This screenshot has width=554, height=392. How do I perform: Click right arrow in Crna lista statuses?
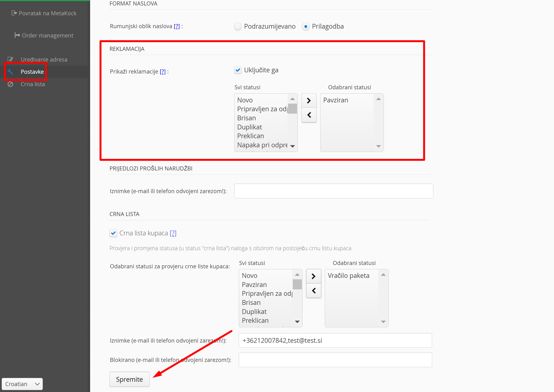point(313,276)
